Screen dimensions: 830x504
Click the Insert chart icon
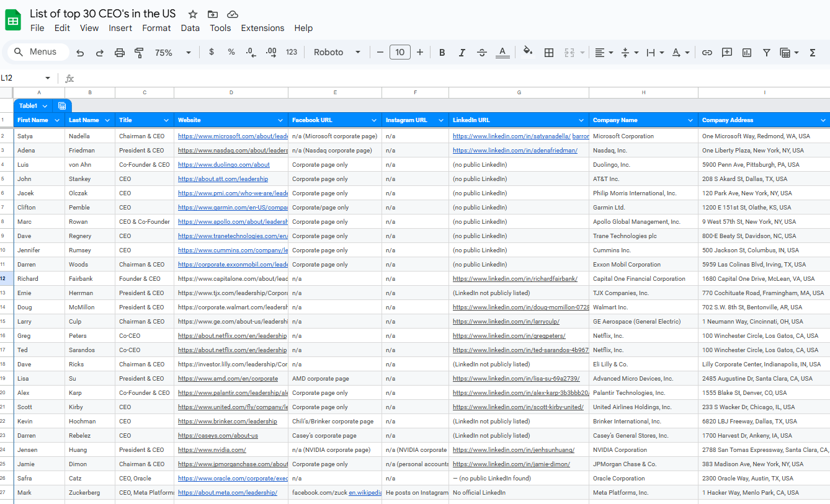coord(747,53)
